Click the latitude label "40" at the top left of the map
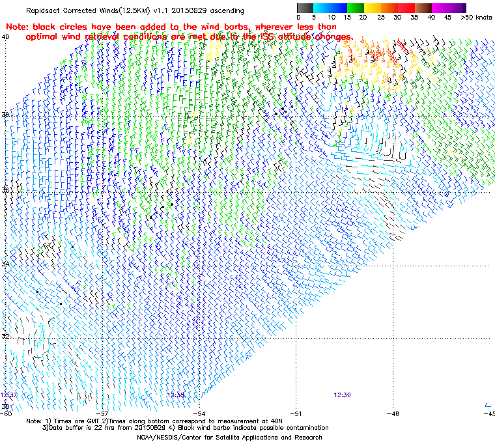Screen dimensions: 495x448 5,37
